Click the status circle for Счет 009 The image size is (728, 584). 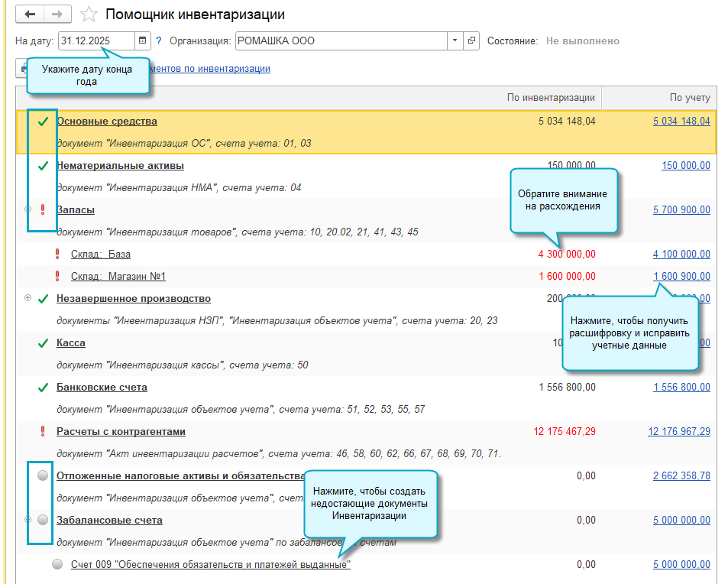(57, 564)
